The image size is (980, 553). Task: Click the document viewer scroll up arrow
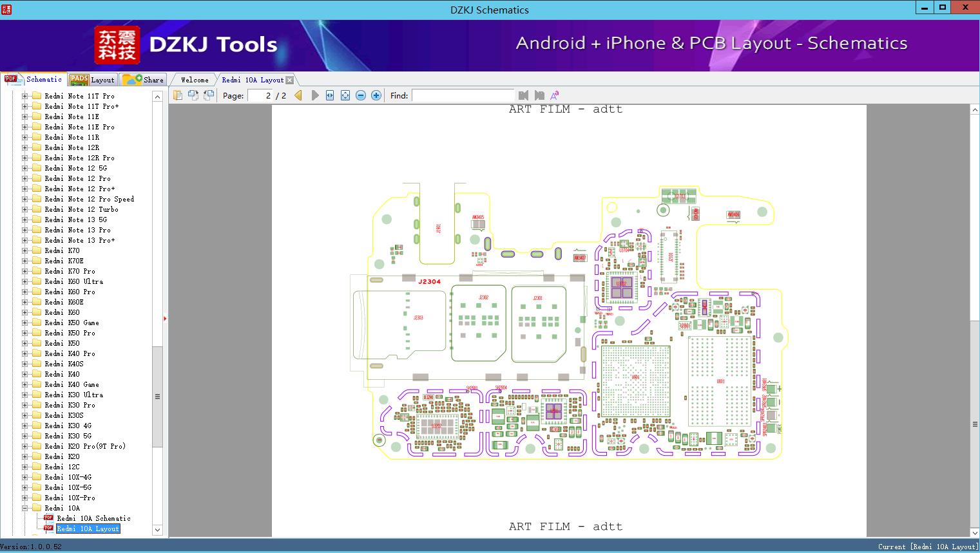click(x=974, y=110)
